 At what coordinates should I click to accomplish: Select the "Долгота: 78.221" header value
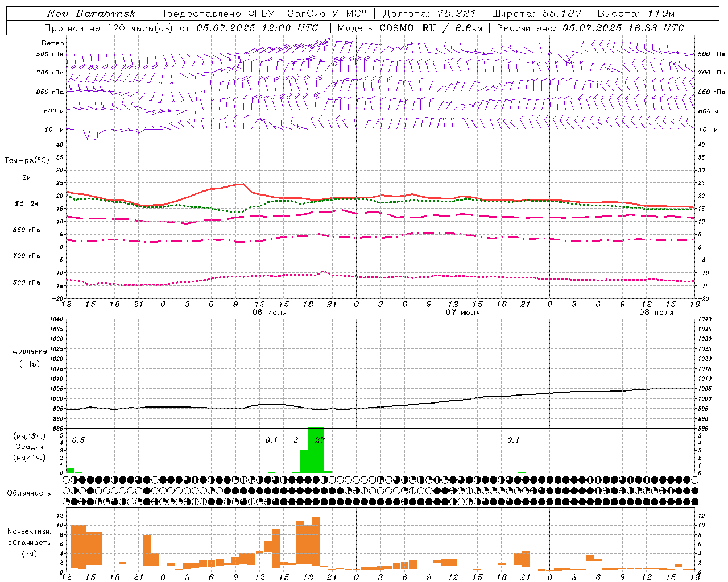[x=429, y=14]
